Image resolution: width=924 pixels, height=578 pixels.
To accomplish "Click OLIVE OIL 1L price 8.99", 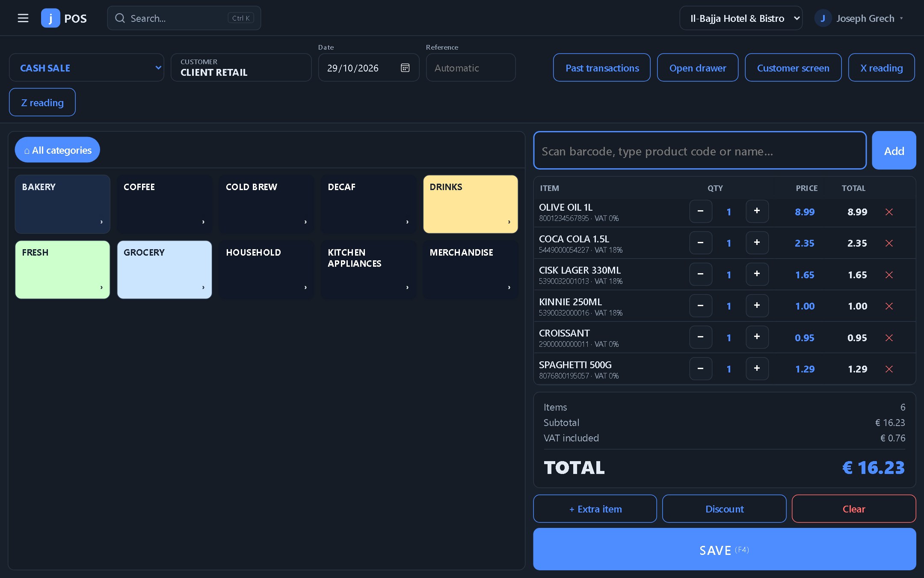I will (805, 212).
